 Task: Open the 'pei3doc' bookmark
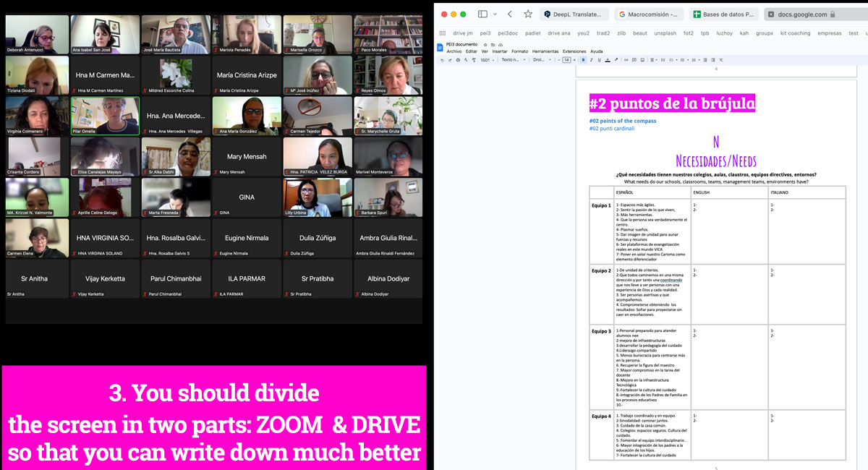click(x=508, y=33)
